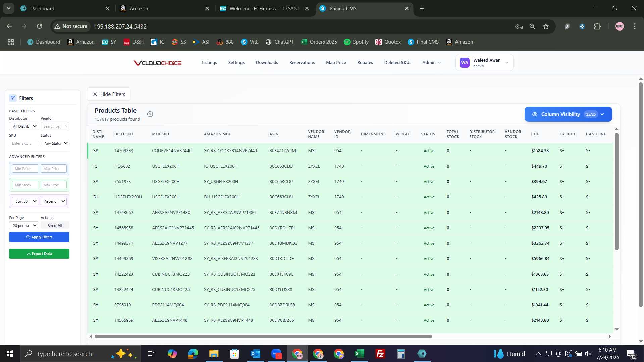Click the address bar URL
This screenshot has height=362, width=644.
[120, 26]
